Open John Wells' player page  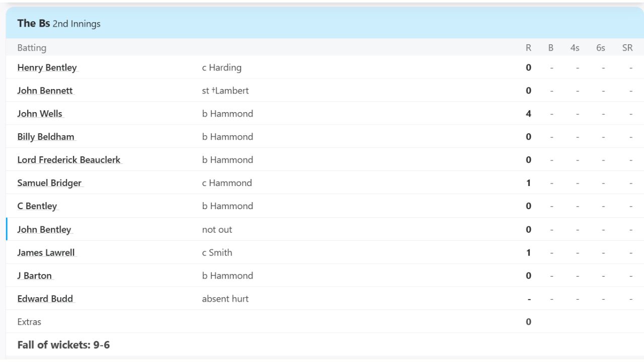point(40,114)
